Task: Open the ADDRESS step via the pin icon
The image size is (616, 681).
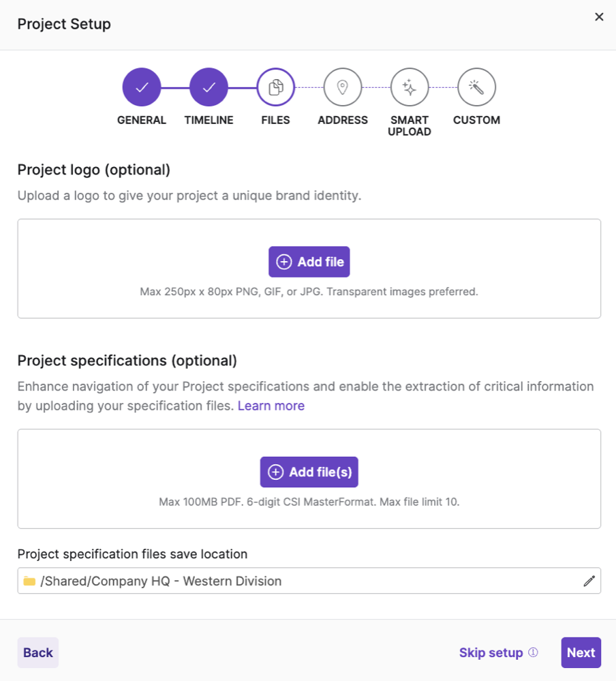Action: point(343,87)
